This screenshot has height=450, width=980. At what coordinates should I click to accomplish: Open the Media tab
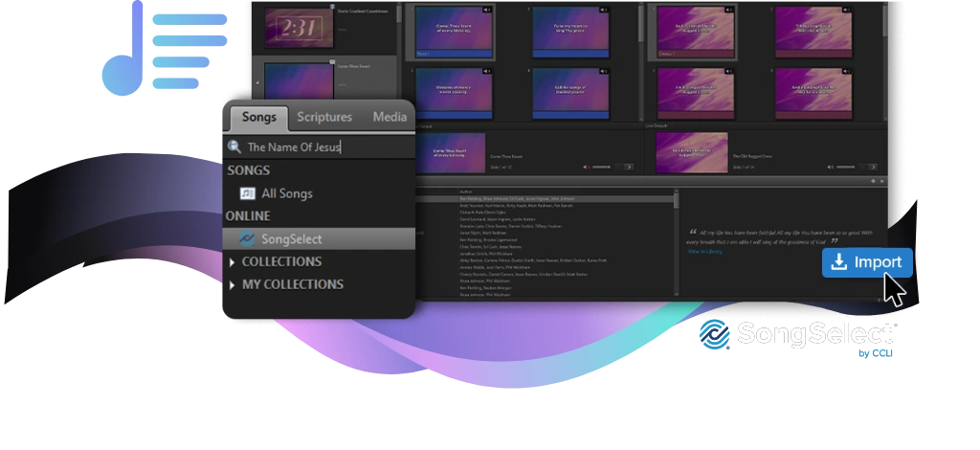coord(390,118)
